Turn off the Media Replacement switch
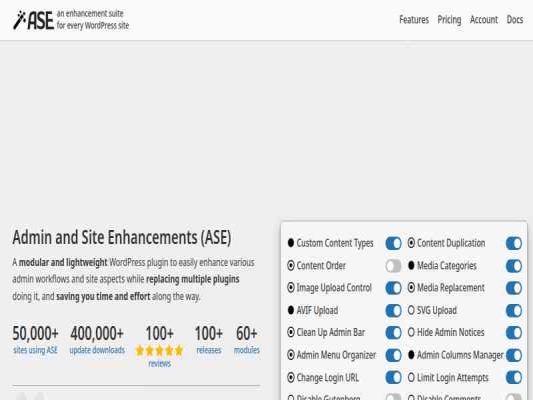The height and width of the screenshot is (400, 533). pyautogui.click(x=514, y=288)
